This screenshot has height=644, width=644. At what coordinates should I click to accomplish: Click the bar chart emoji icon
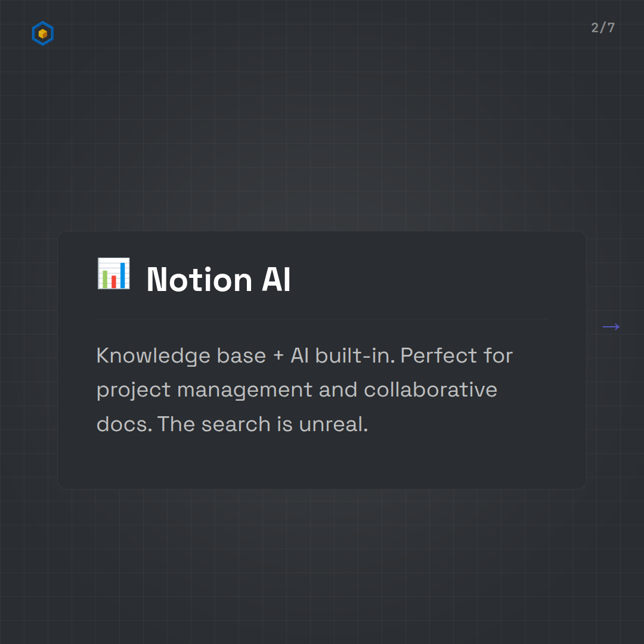tap(113, 274)
